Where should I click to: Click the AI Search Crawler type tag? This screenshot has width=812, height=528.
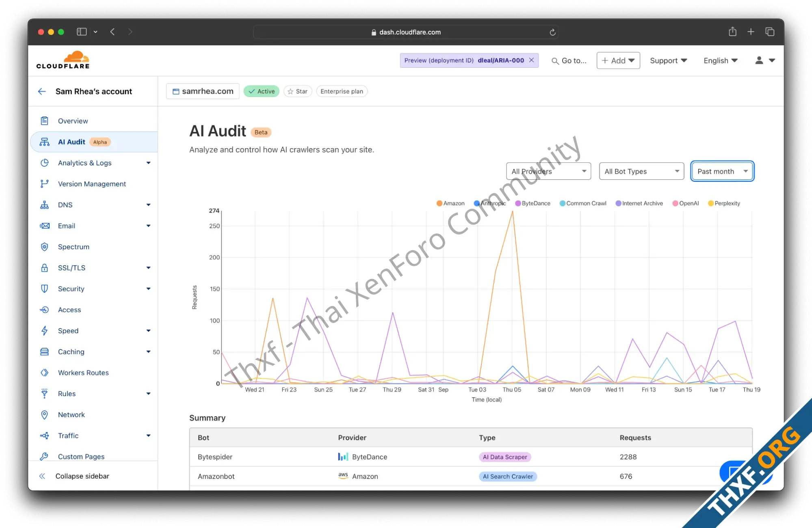[x=508, y=476]
